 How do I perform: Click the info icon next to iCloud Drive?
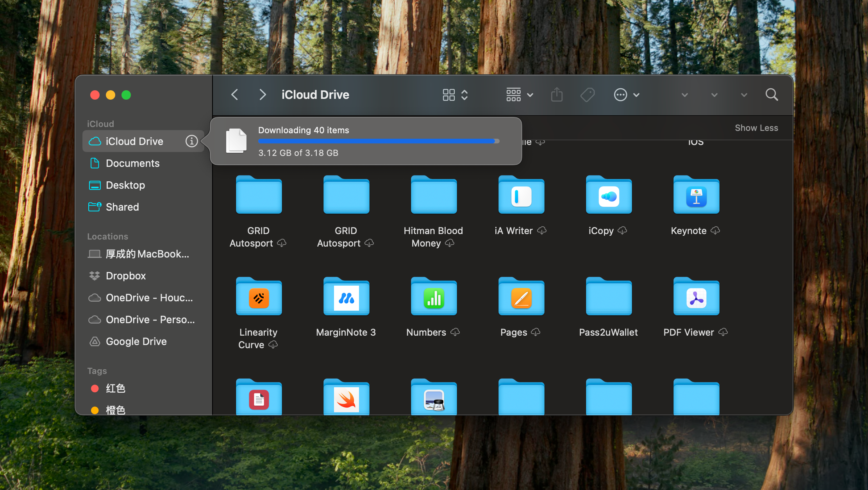[191, 141]
